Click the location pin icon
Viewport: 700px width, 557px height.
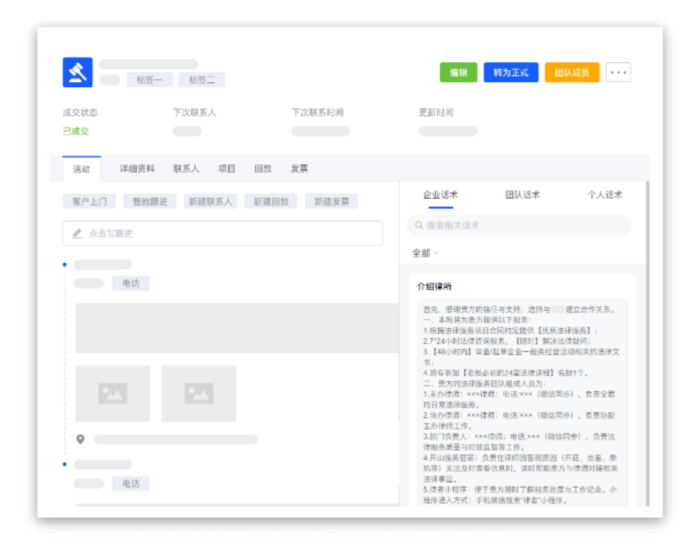point(81,439)
